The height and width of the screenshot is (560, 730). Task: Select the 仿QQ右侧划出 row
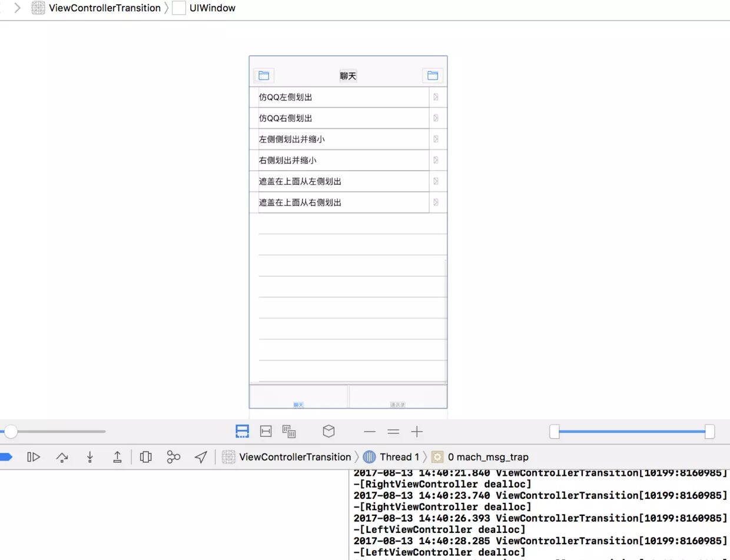348,118
